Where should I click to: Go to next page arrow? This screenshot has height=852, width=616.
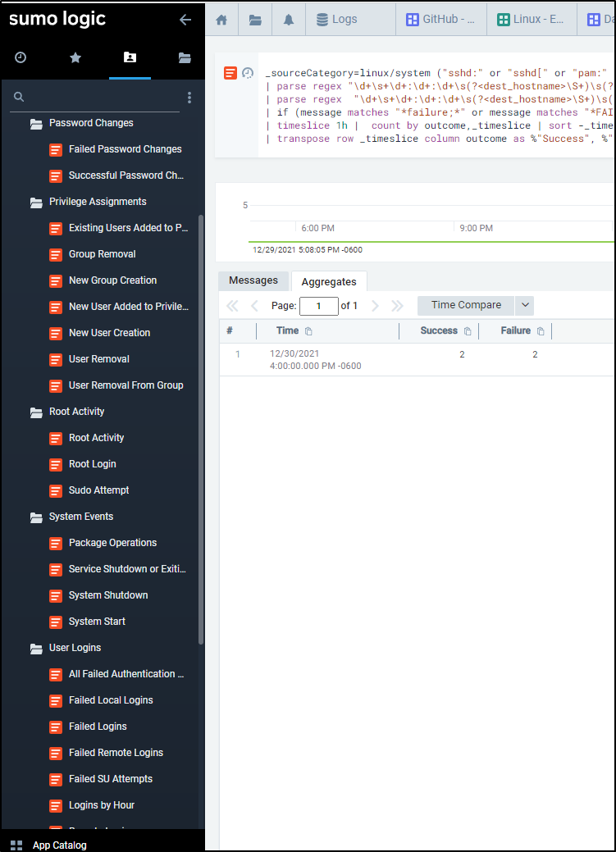[375, 306]
